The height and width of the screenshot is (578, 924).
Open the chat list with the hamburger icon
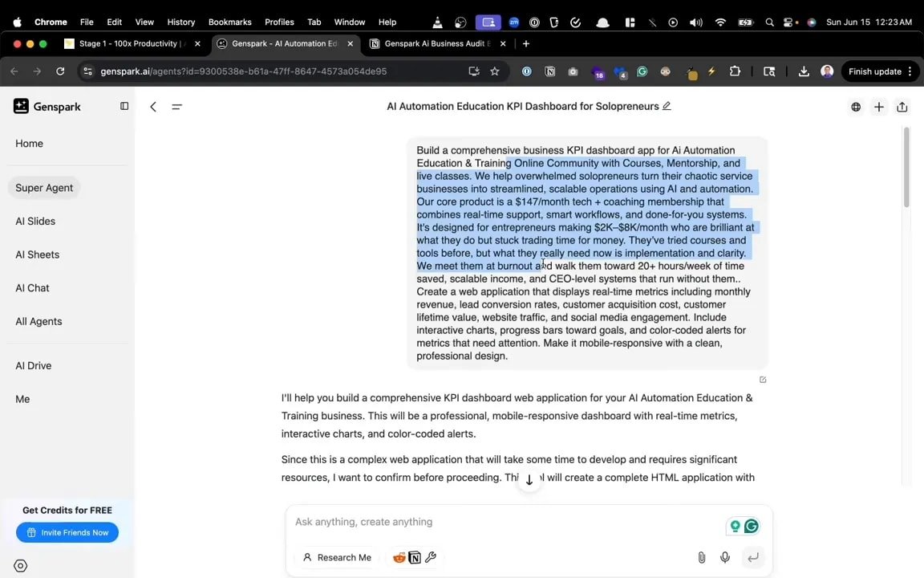pos(176,106)
